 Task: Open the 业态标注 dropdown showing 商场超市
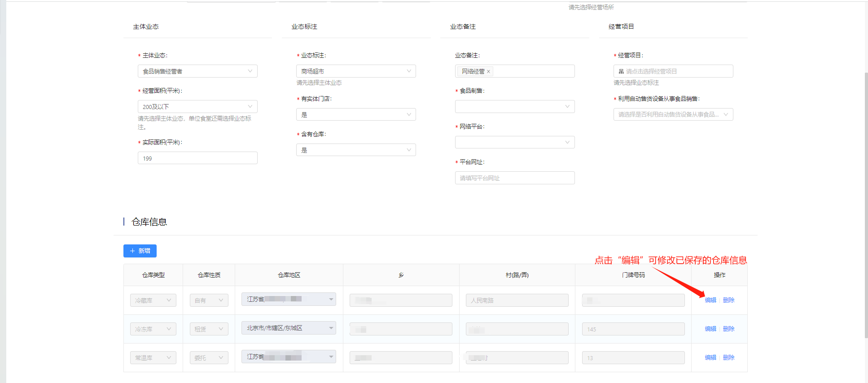356,71
